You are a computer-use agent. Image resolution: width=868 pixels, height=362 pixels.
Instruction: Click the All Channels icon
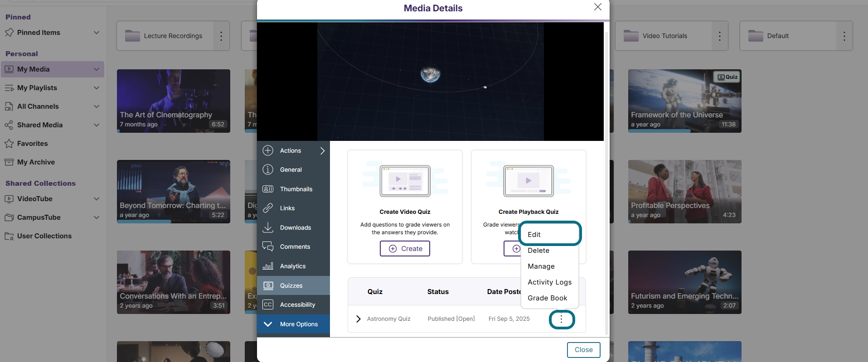click(x=9, y=106)
